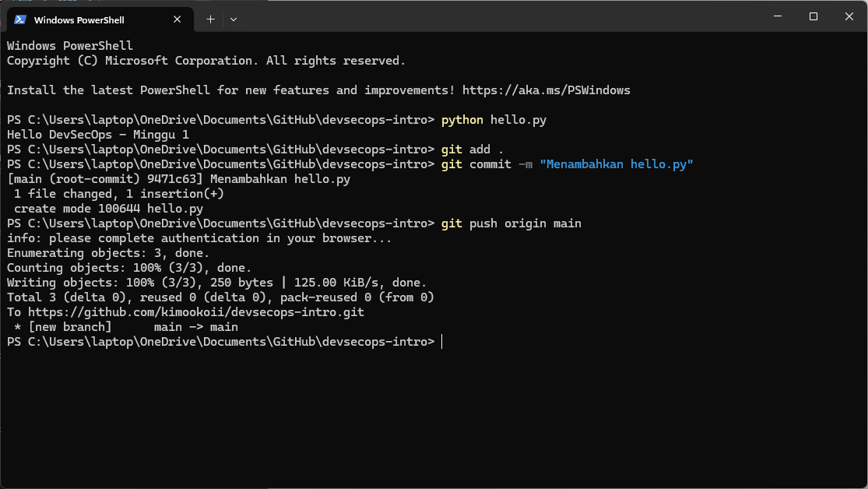Open the aka.ms/PSWindows link

(x=546, y=90)
